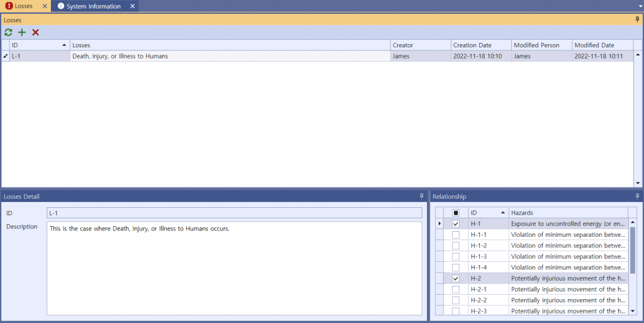Viewport: 644px width, 323px height.
Task: Select loss row L-1 ID cell
Action: (x=40, y=56)
